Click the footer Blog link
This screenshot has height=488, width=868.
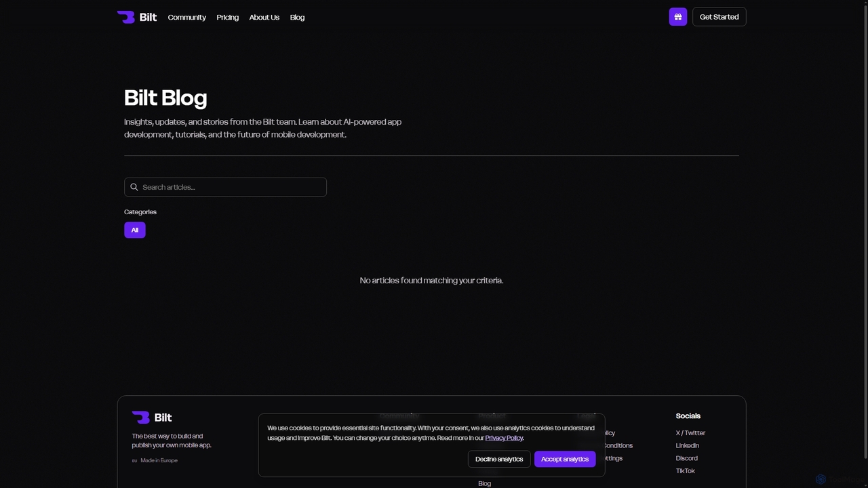coord(484,483)
